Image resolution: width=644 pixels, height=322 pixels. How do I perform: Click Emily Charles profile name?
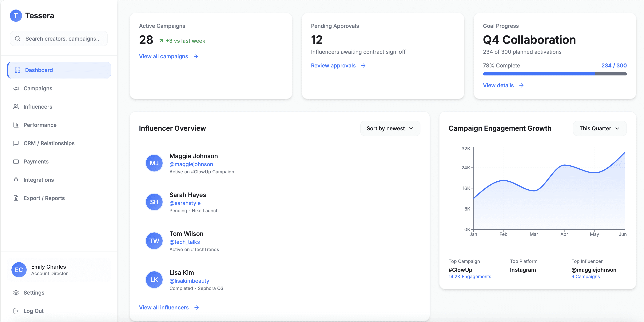coord(49,267)
